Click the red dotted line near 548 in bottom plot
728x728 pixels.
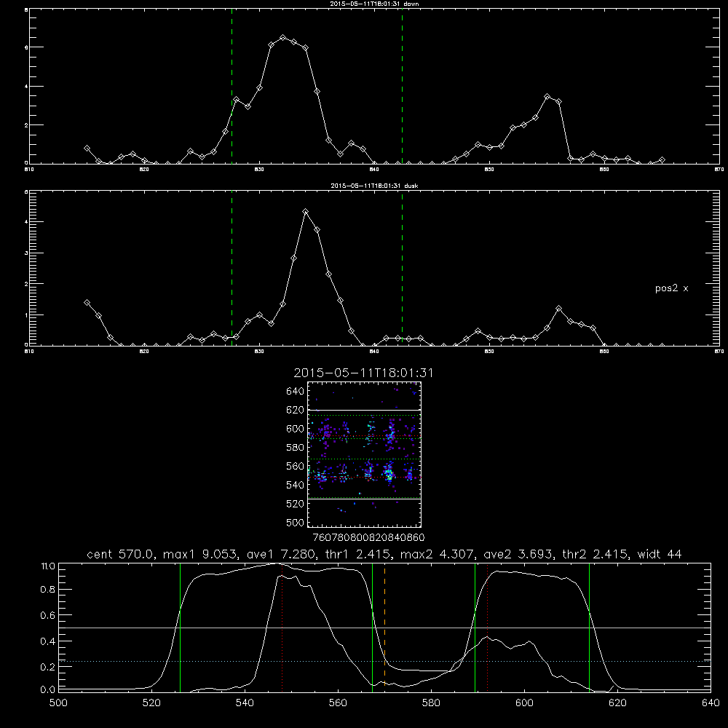[282, 627]
